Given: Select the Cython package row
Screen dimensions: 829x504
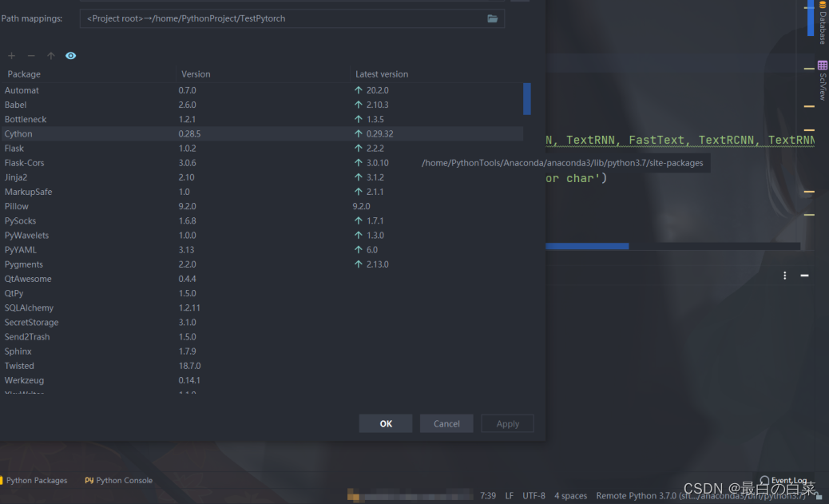Looking at the screenshot, I should pyautogui.click(x=262, y=134).
